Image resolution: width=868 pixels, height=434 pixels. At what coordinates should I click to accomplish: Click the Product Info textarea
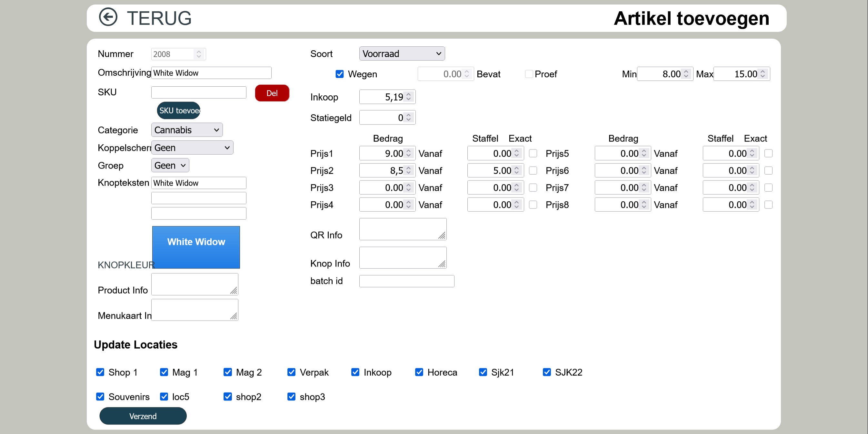pos(195,284)
